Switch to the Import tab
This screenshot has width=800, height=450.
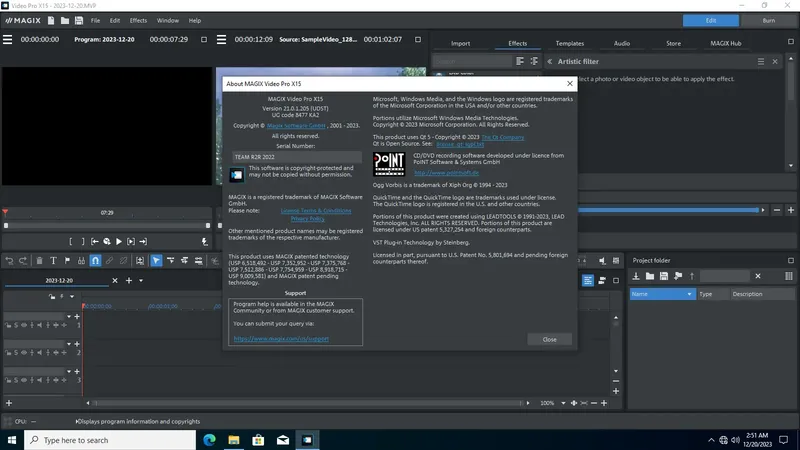tap(460, 43)
